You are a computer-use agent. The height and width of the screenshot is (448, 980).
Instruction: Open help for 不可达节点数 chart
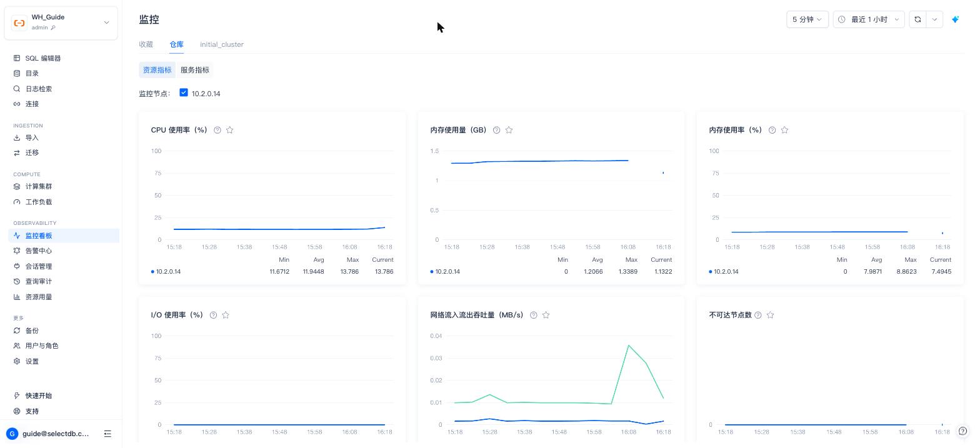758,315
